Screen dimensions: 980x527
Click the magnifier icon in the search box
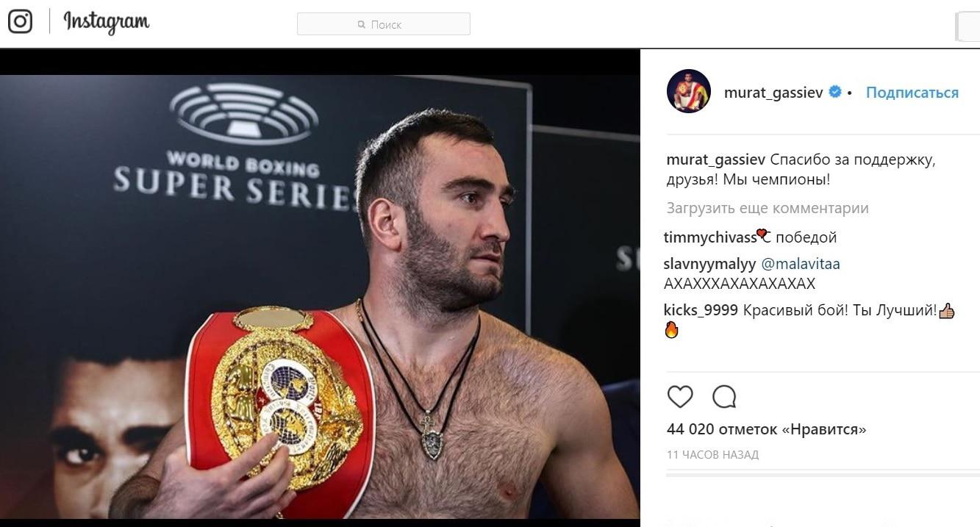pos(361,24)
